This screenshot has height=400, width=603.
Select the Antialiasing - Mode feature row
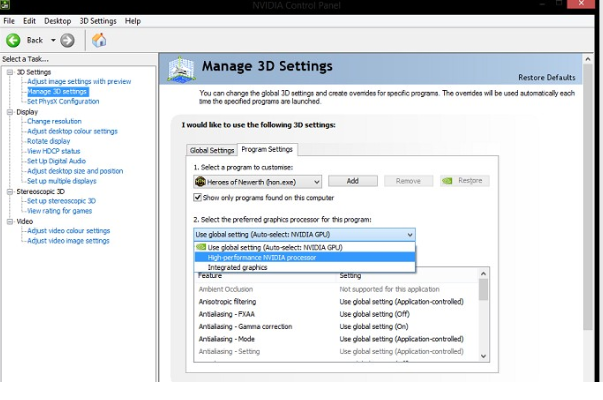coord(336,339)
